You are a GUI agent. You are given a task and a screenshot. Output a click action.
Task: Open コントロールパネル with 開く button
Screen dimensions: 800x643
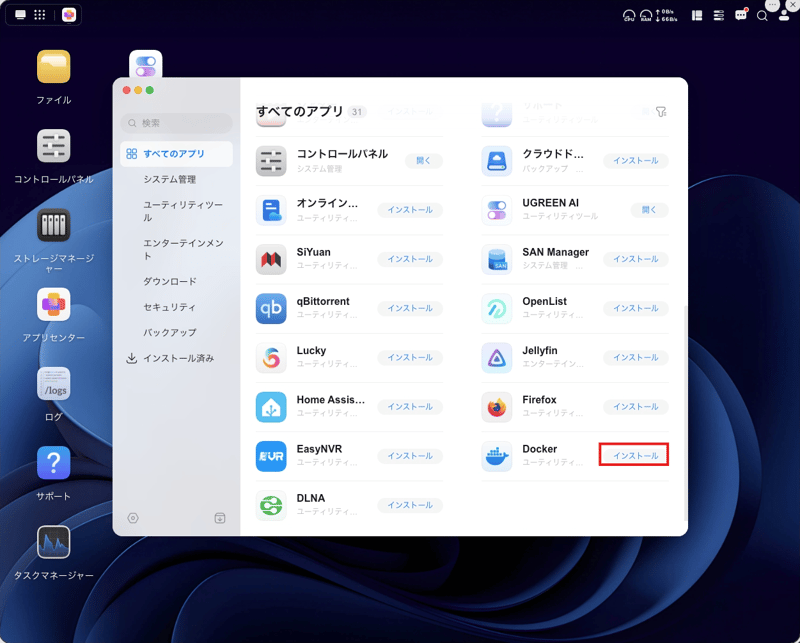423,161
